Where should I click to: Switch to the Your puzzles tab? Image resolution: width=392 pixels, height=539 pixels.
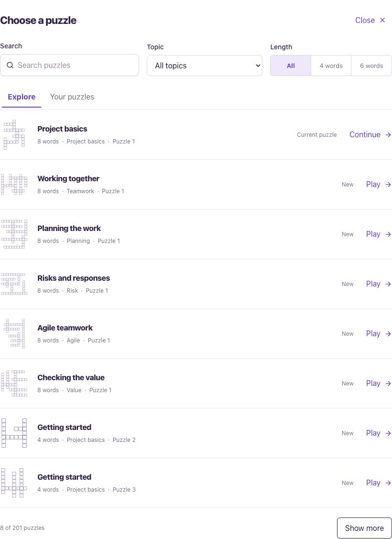tap(72, 97)
